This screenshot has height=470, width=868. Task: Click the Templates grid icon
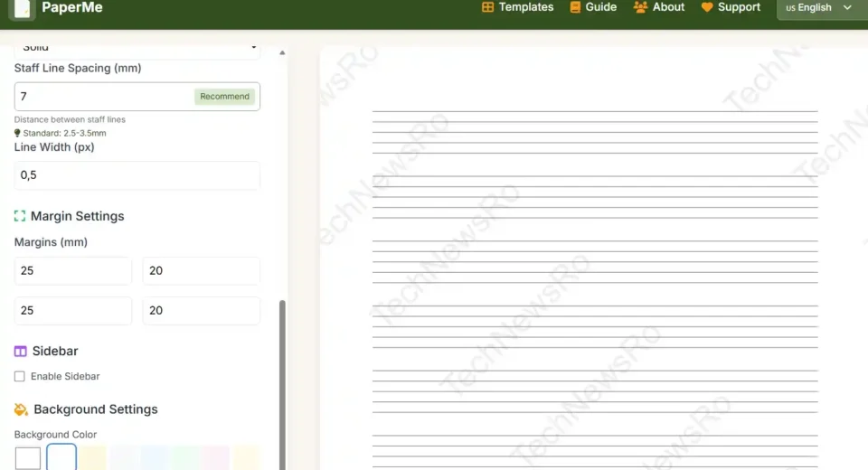click(x=487, y=7)
